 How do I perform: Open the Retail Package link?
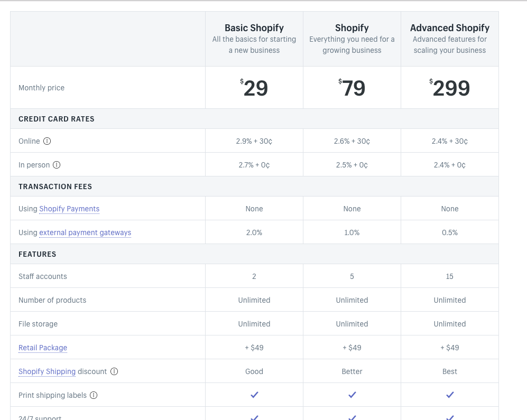[43, 348]
